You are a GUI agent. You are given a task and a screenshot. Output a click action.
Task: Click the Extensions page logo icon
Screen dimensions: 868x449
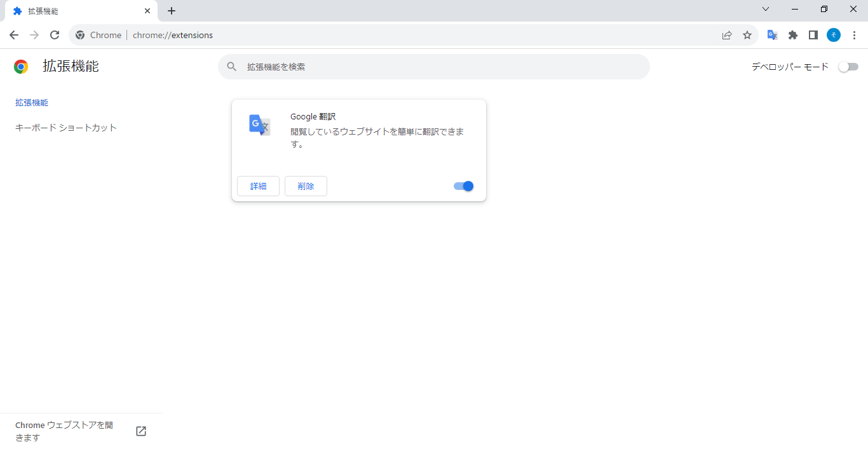pos(20,66)
